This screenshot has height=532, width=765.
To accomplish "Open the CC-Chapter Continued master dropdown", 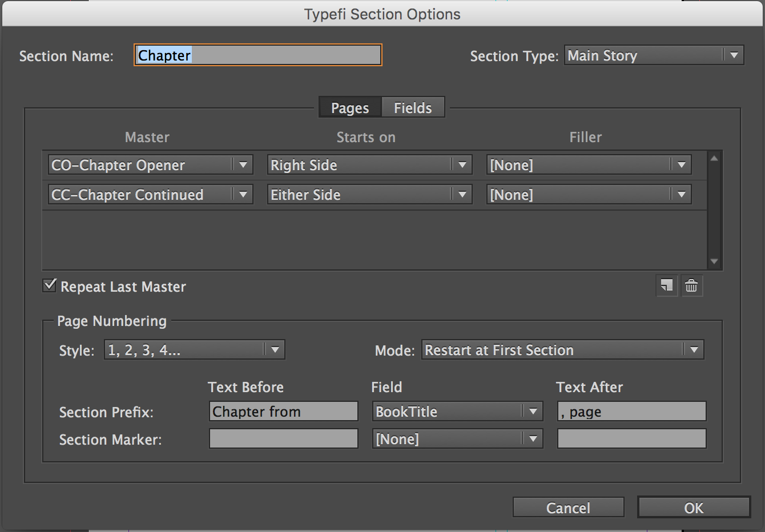I will coord(151,195).
